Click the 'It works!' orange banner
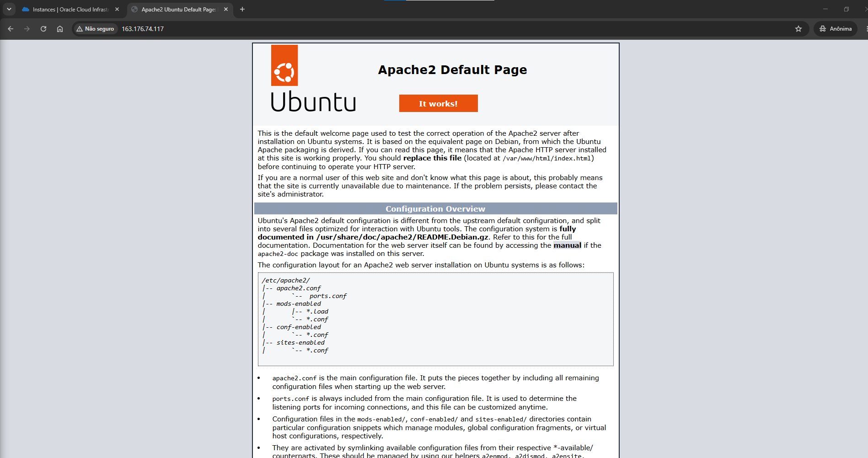 (x=438, y=103)
